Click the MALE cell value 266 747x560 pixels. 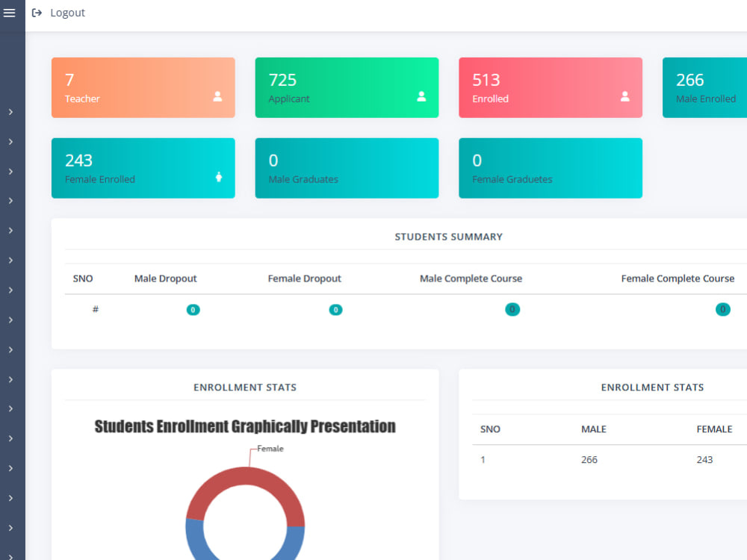pos(589,459)
